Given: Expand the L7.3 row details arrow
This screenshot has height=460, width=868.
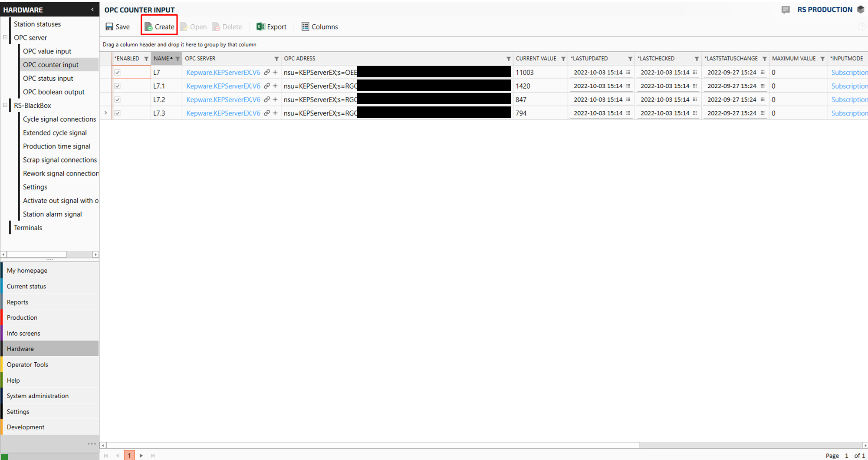Looking at the screenshot, I should coord(105,113).
